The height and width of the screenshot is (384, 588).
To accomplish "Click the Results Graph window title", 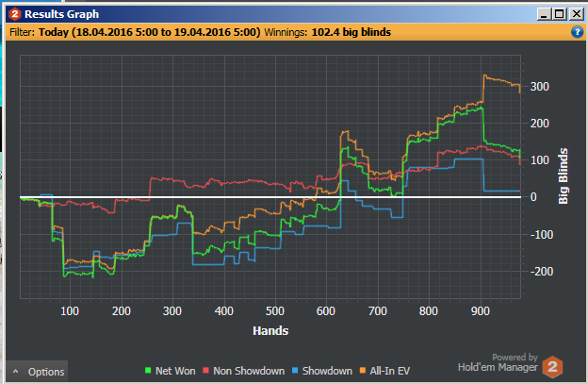I will coord(62,14).
